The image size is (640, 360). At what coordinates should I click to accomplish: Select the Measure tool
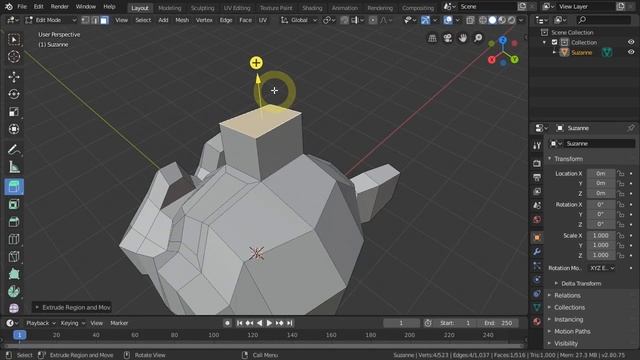click(x=14, y=167)
